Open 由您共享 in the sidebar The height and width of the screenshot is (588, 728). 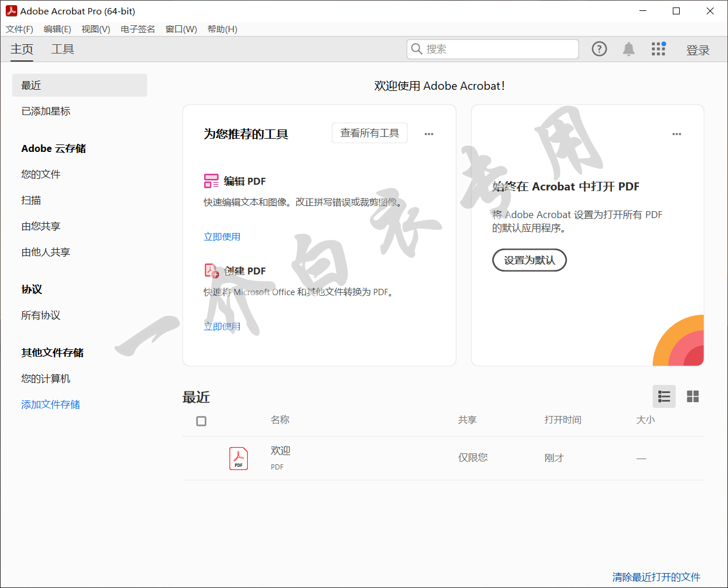click(41, 226)
